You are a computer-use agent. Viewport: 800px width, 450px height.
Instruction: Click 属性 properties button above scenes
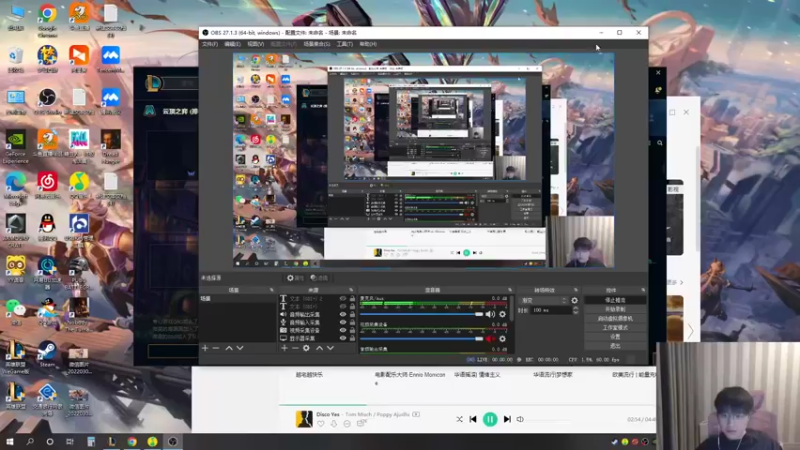295,278
